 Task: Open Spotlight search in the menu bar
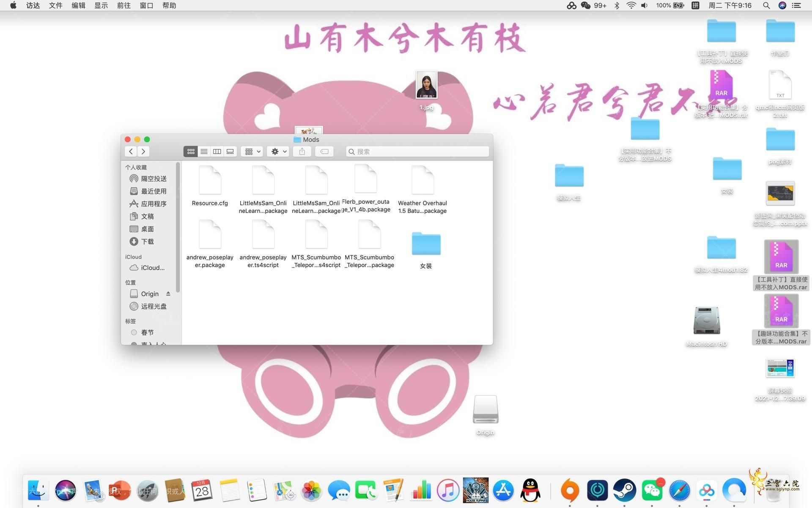pyautogui.click(x=766, y=6)
